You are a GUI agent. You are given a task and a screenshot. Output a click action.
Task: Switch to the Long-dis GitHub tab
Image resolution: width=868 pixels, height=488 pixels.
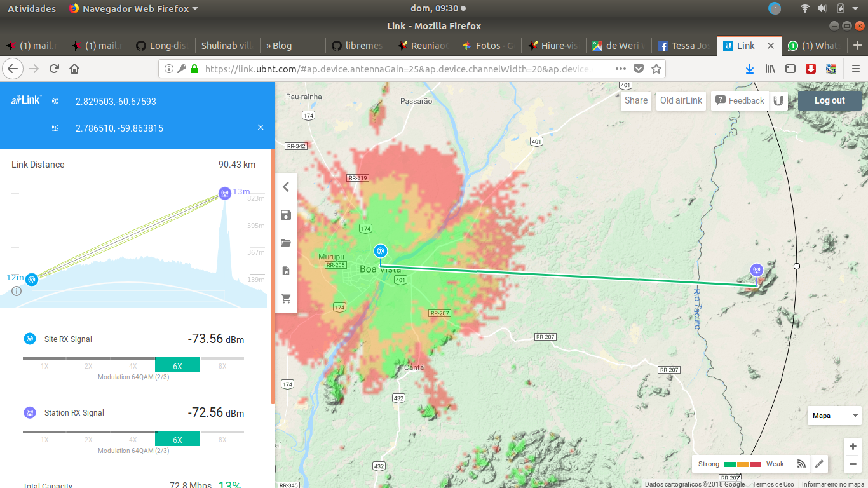162,46
